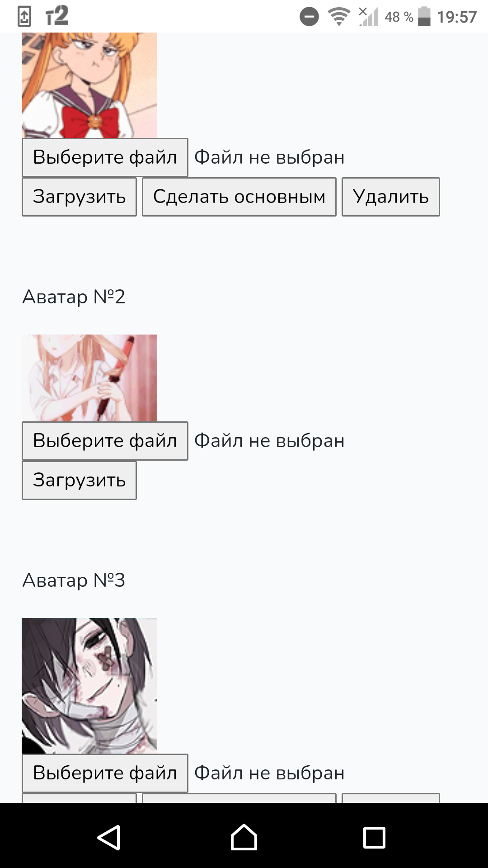
Task: Tap the Wi-Fi status icon
Action: click(x=339, y=17)
